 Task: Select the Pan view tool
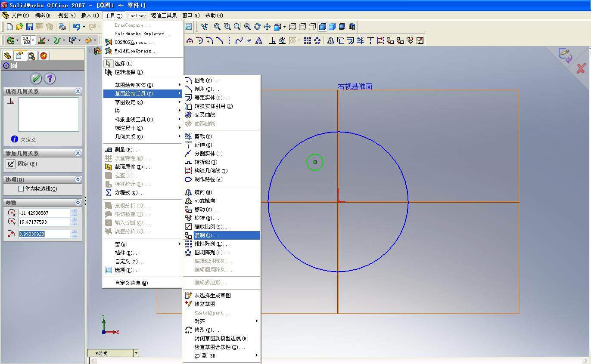coord(267,27)
